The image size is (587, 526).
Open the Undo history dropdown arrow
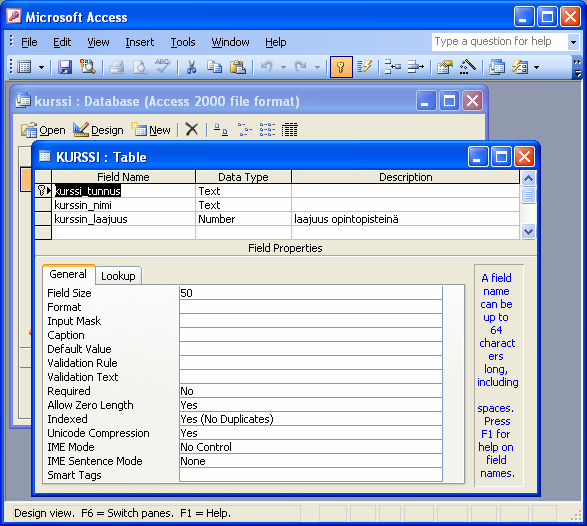[x=283, y=67]
